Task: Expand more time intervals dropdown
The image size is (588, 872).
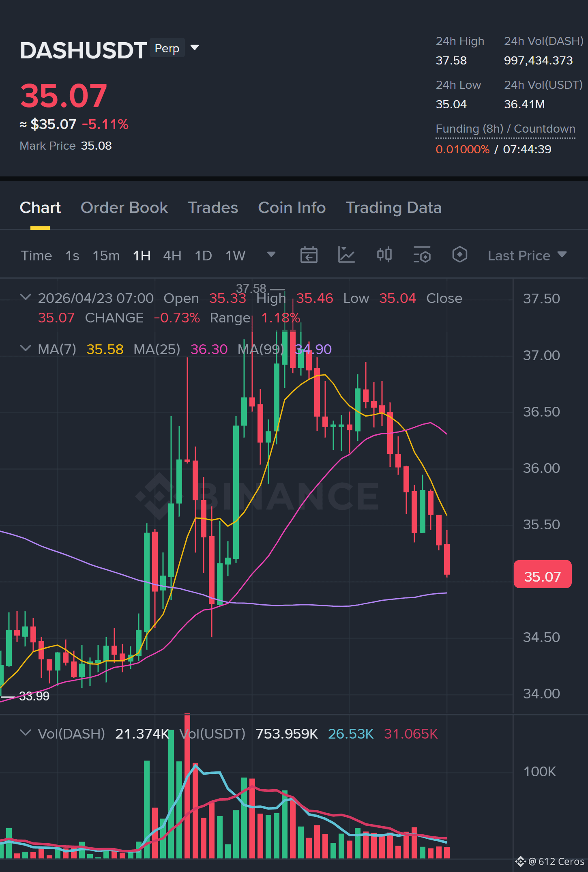Action: point(271,255)
